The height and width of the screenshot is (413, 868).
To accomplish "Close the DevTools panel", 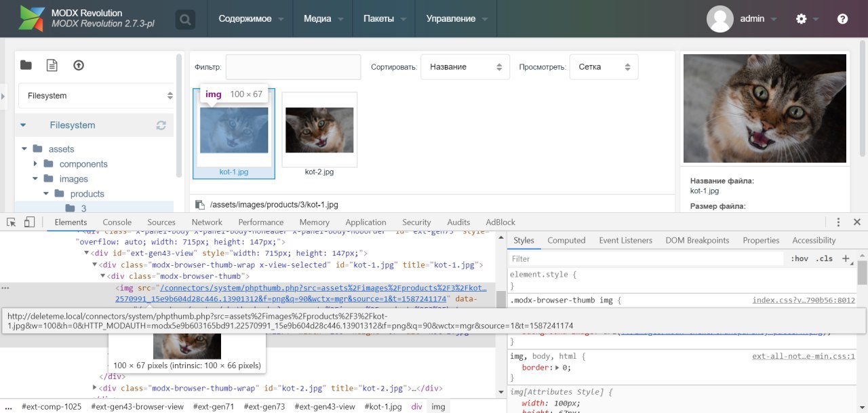I will 856,222.
